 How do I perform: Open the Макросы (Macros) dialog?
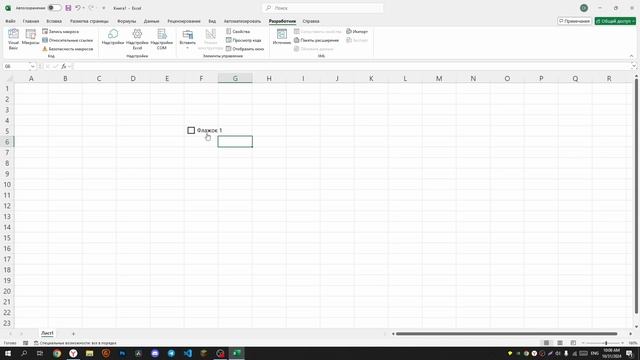pos(31,38)
